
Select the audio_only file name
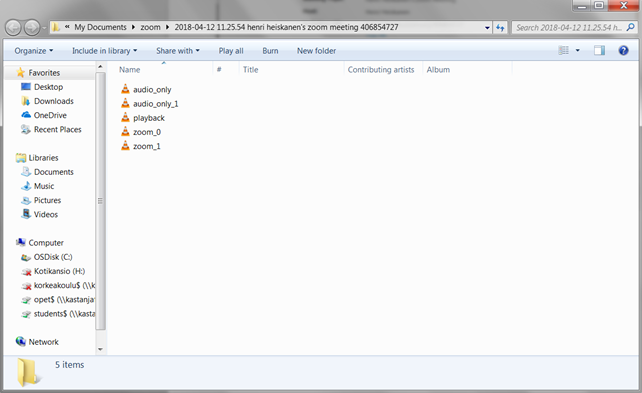click(x=152, y=90)
